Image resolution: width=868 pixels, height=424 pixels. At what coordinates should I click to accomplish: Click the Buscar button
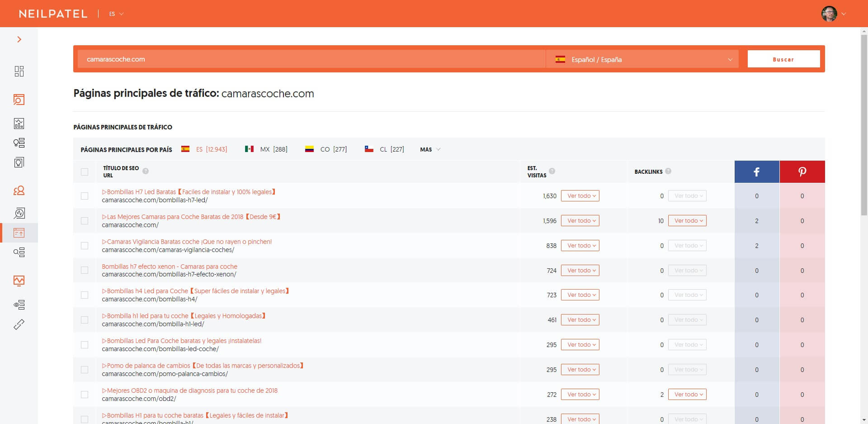click(783, 59)
